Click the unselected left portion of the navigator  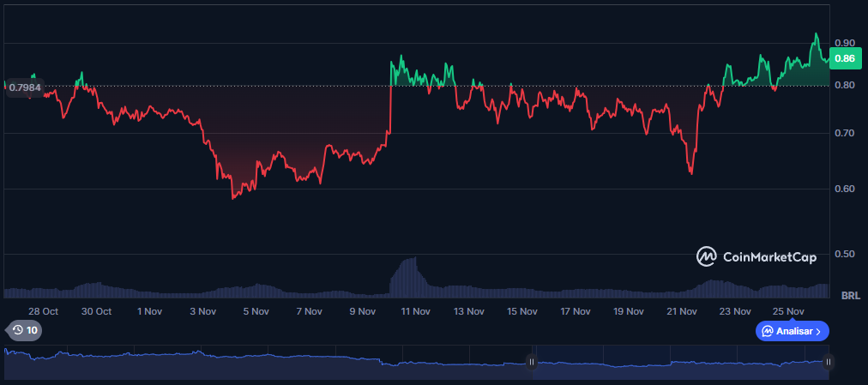[x=257, y=362]
